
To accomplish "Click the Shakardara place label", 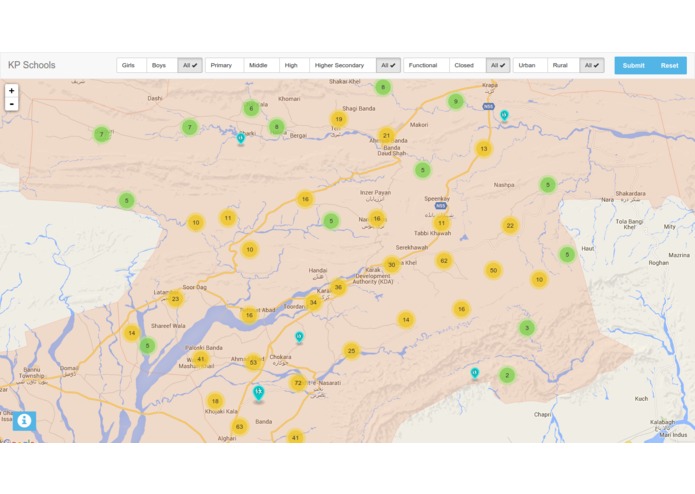I will pos(630,194).
